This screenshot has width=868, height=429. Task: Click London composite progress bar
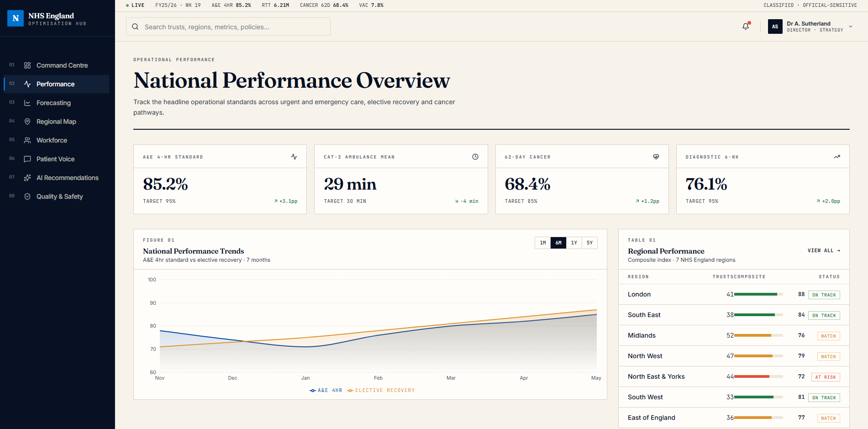758,294
